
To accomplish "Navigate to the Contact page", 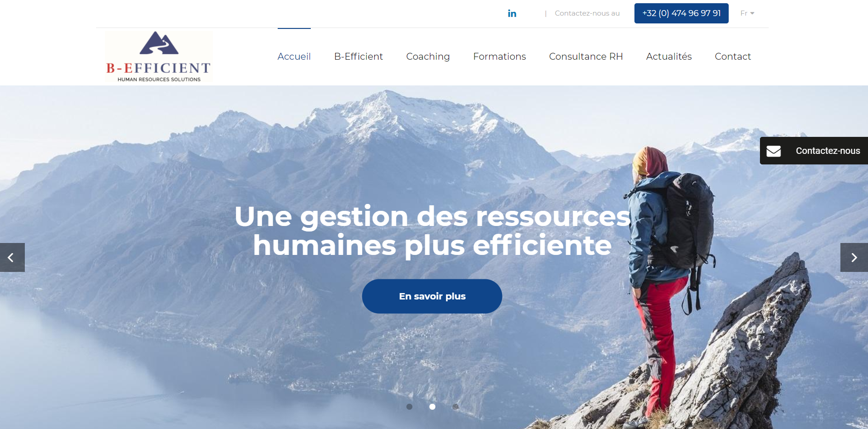I will (733, 56).
